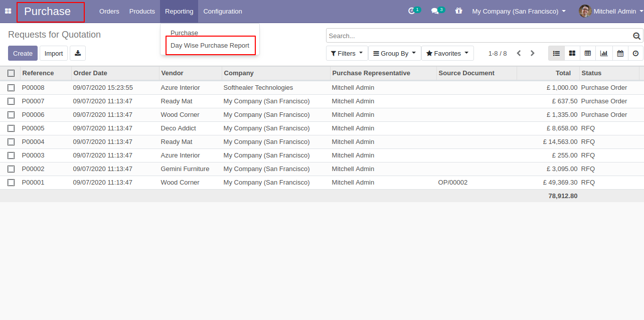The height and width of the screenshot is (320, 644).
Task: Click the total £ 637.50
Action: pos(565,101)
